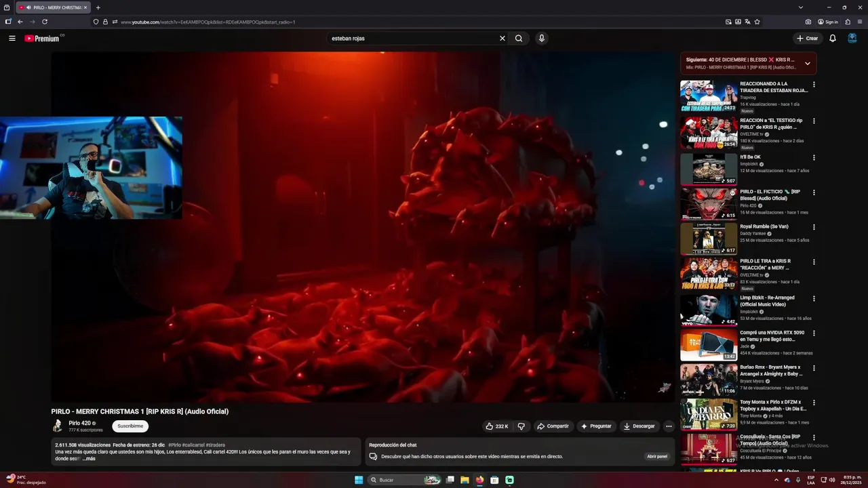
Task: Open options for Tony Monta x Pirlo video
Action: [814, 403]
